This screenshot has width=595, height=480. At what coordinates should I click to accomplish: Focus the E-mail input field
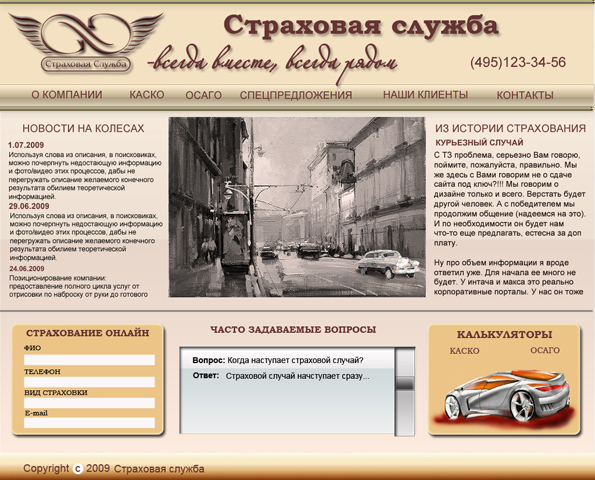pos(90,423)
